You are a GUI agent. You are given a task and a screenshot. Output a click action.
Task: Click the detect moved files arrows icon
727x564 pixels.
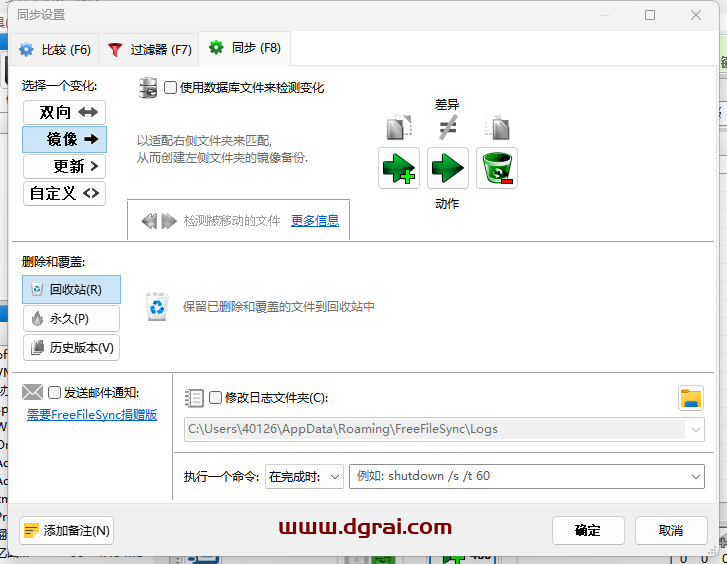[x=159, y=221]
